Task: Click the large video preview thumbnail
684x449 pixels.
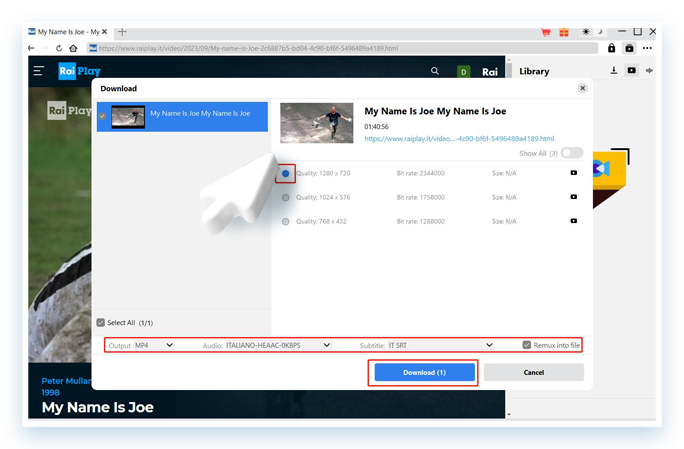Action: 316,123
